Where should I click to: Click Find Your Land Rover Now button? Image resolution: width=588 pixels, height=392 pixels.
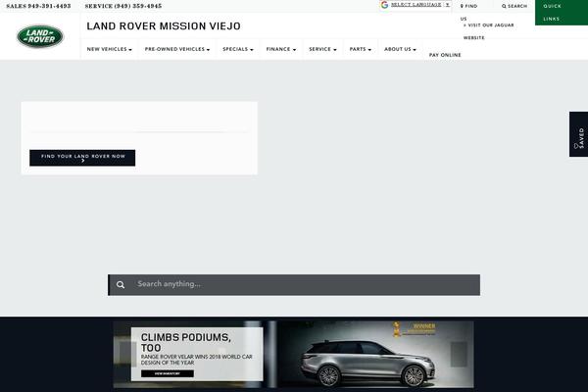click(82, 158)
